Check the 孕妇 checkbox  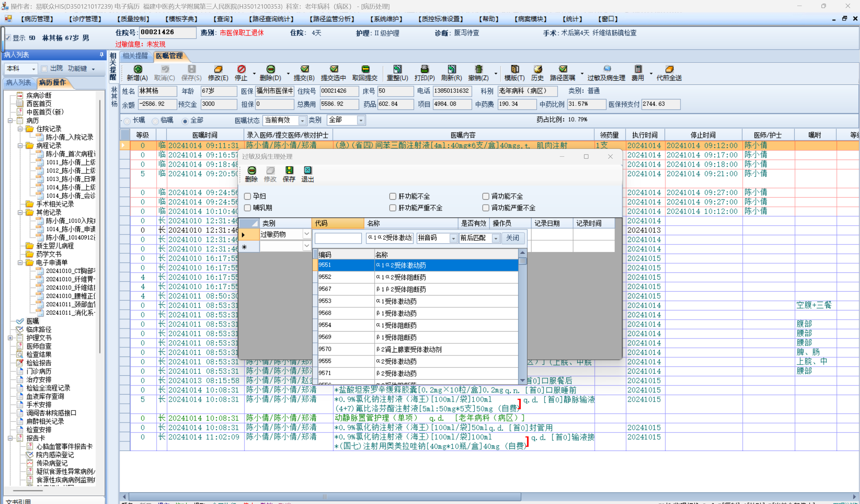[x=248, y=196]
